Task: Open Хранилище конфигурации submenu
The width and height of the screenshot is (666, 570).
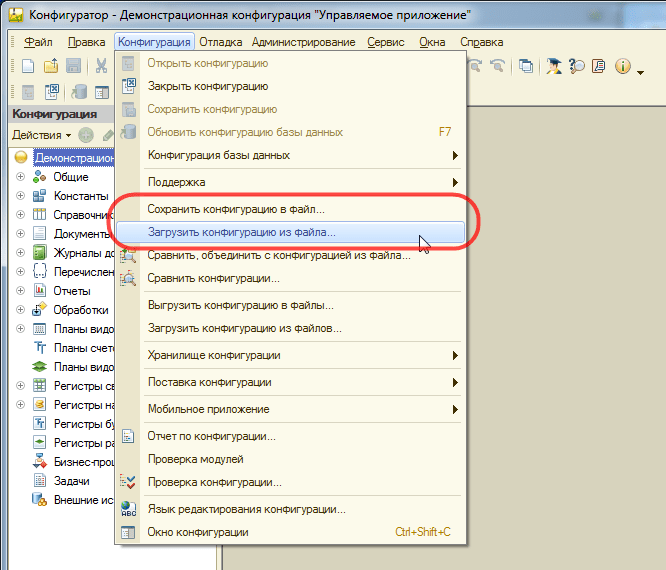Action: [291, 355]
